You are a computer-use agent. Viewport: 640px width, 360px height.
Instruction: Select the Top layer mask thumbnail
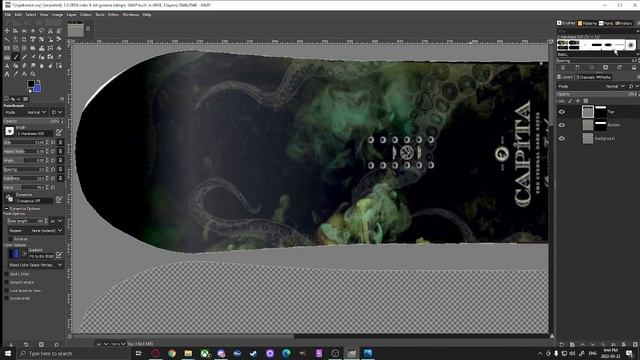click(x=601, y=111)
